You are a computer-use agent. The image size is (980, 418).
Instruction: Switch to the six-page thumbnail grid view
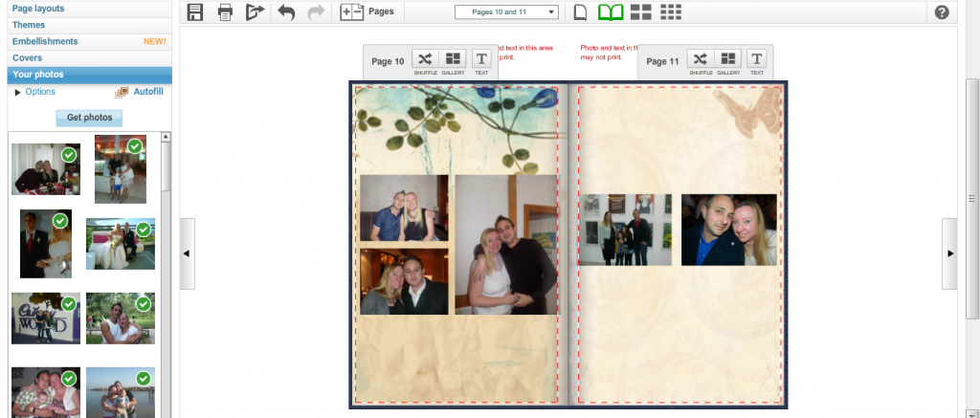pyautogui.click(x=672, y=12)
